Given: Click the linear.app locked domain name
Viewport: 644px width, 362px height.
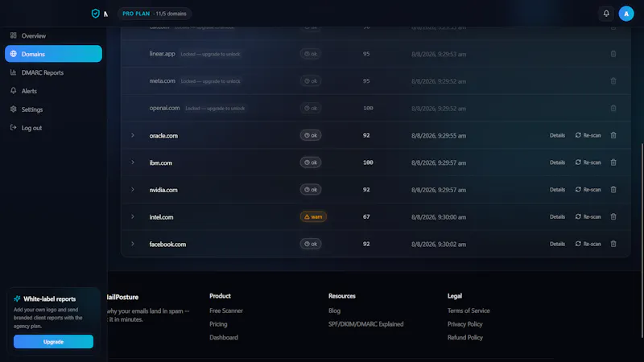Looking at the screenshot, I should tap(162, 54).
